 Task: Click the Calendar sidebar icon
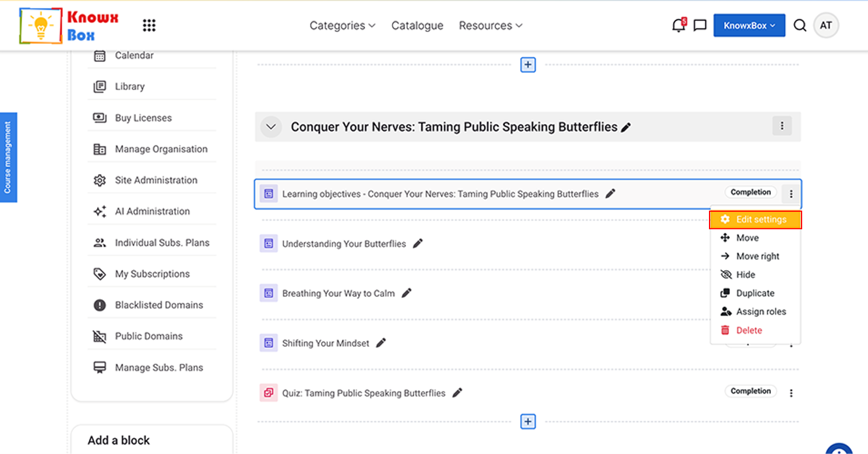100,55
